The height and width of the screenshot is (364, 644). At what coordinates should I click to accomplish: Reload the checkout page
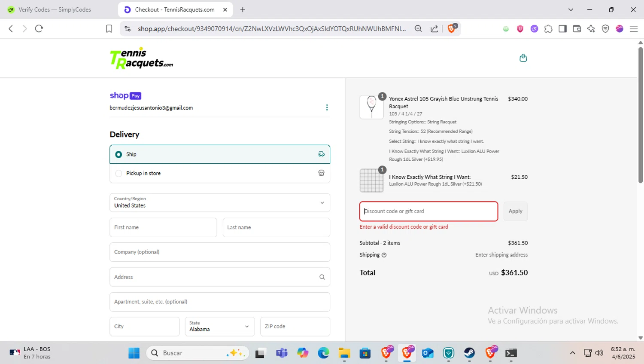[x=39, y=29]
